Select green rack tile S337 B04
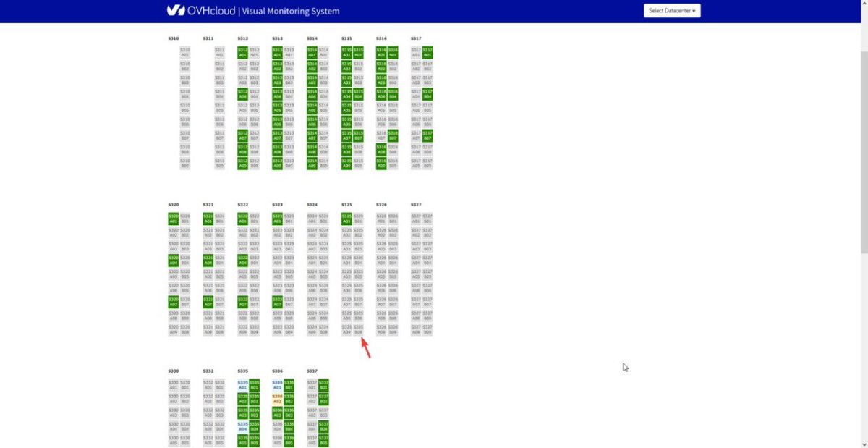This screenshot has width=868, height=448. (x=323, y=426)
